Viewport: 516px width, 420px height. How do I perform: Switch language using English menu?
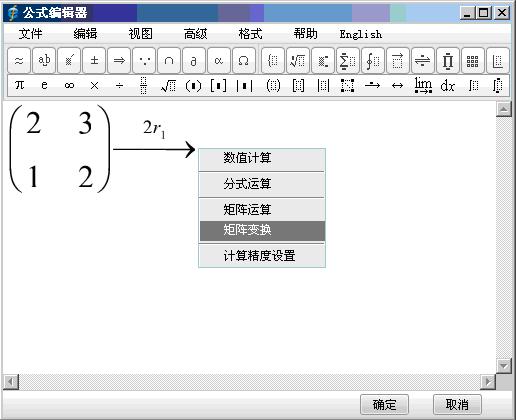point(361,34)
